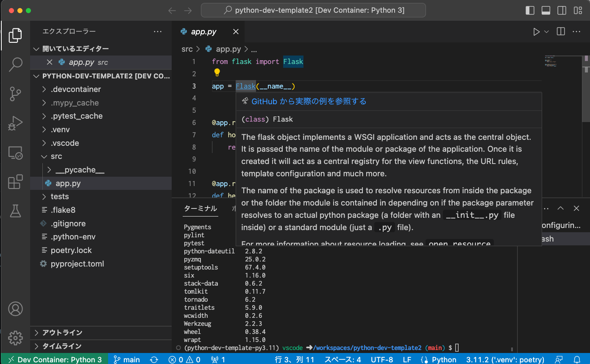
Task: Maximize the terminal panel with chevron
Action: point(560,208)
